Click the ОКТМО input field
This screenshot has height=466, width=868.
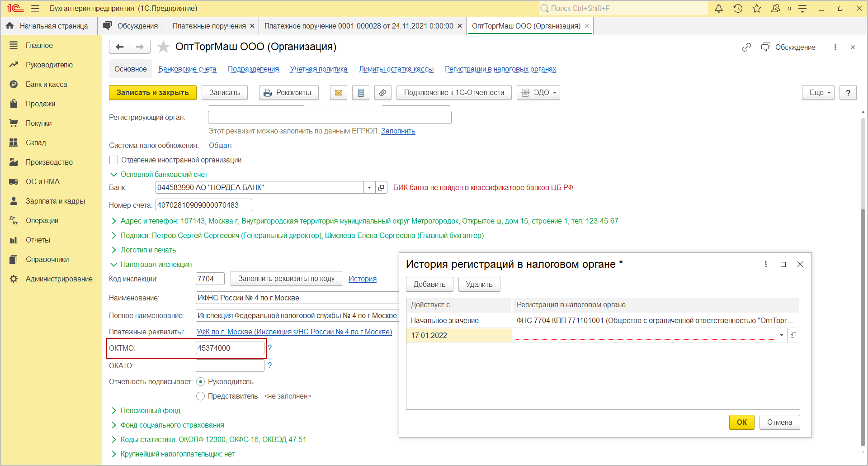(230, 348)
